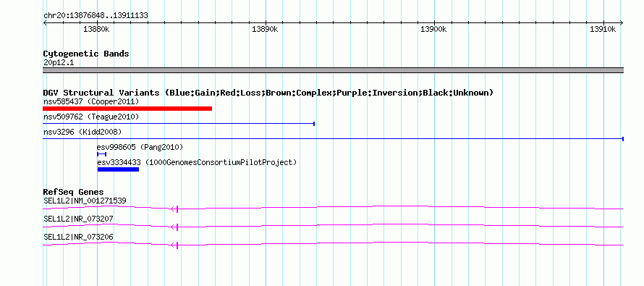644x286 pixels.
Task: Select the SEL1L2|NR_073207 transcript label
Action: tap(78, 219)
